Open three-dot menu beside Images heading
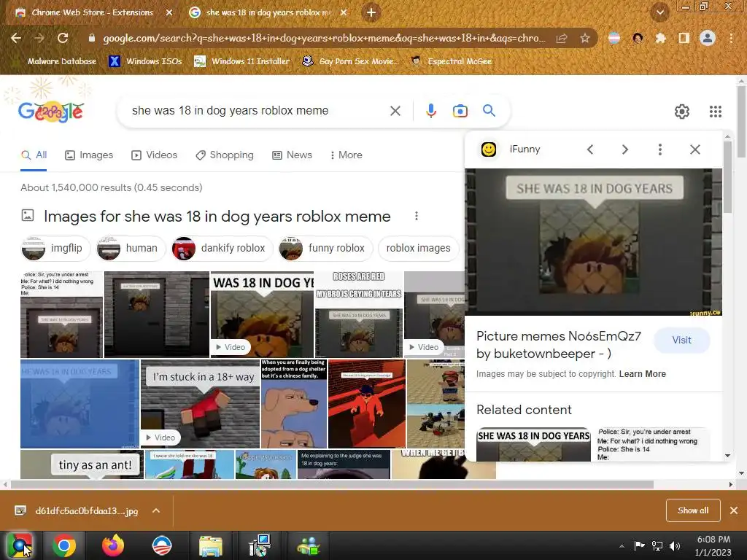 417,216
